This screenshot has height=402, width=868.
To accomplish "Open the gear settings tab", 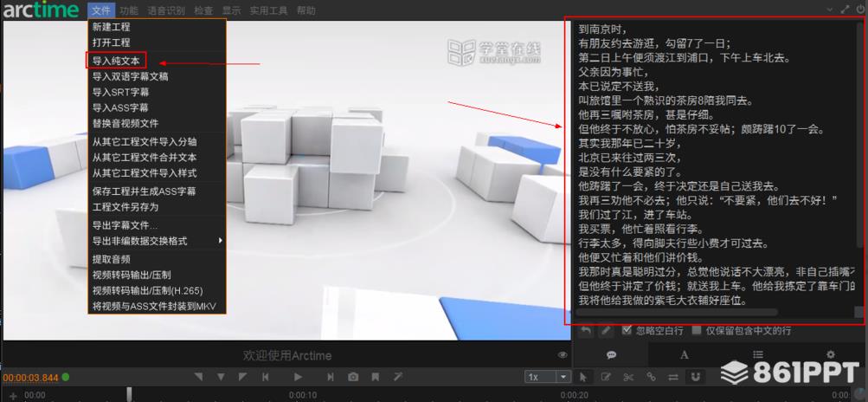I will (x=831, y=355).
